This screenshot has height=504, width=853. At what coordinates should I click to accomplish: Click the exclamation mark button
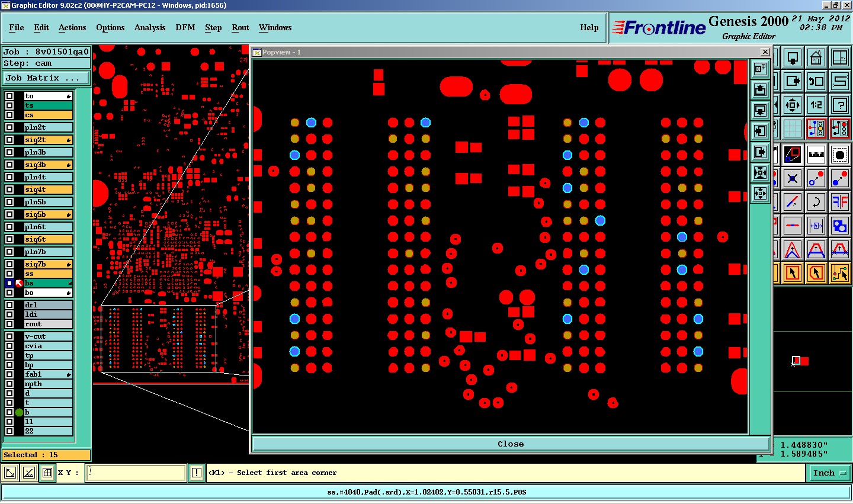click(197, 473)
